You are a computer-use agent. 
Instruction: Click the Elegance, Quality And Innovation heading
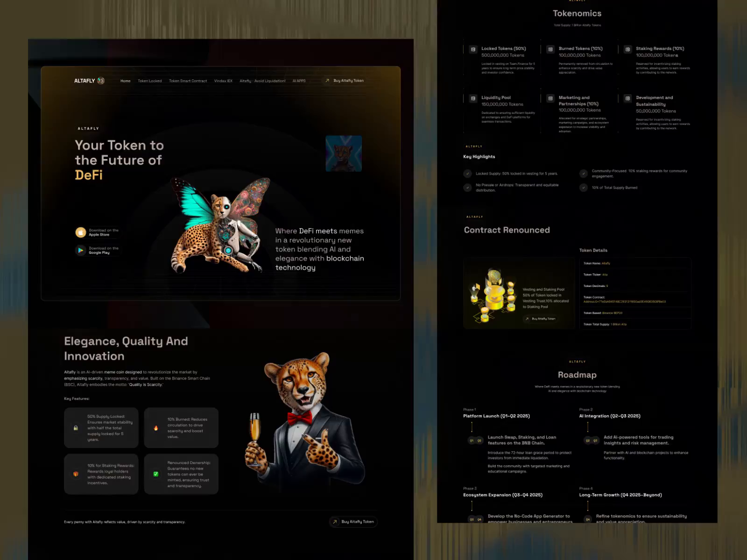(x=126, y=349)
